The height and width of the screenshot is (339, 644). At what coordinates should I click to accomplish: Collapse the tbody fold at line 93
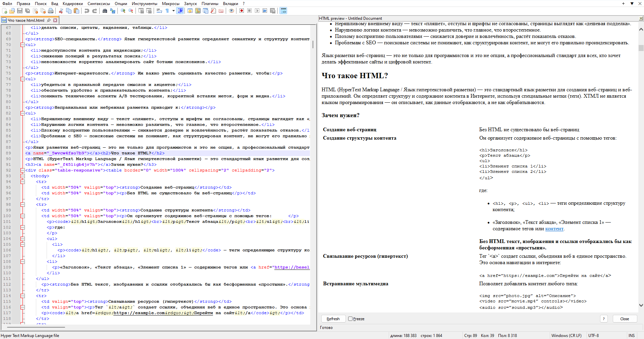click(x=22, y=176)
